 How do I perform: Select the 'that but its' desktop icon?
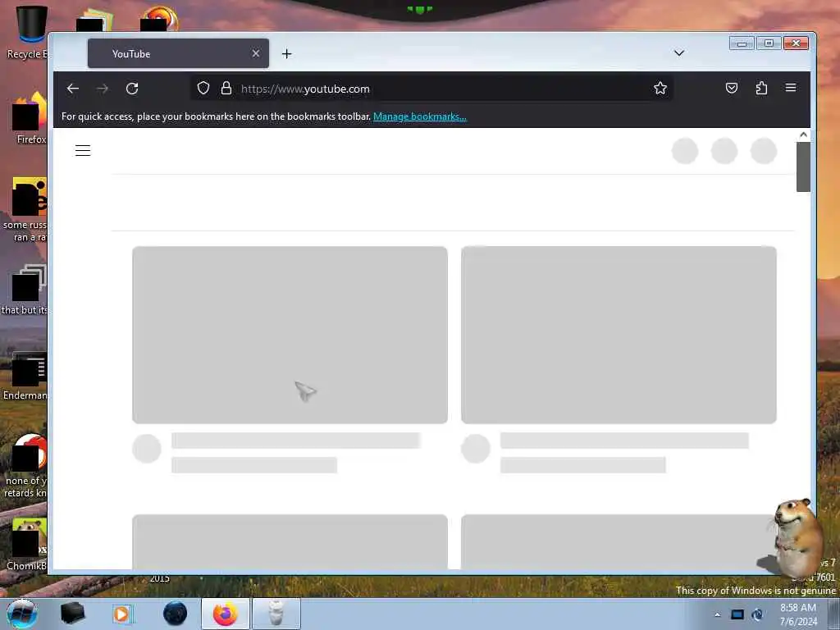[x=25, y=290]
